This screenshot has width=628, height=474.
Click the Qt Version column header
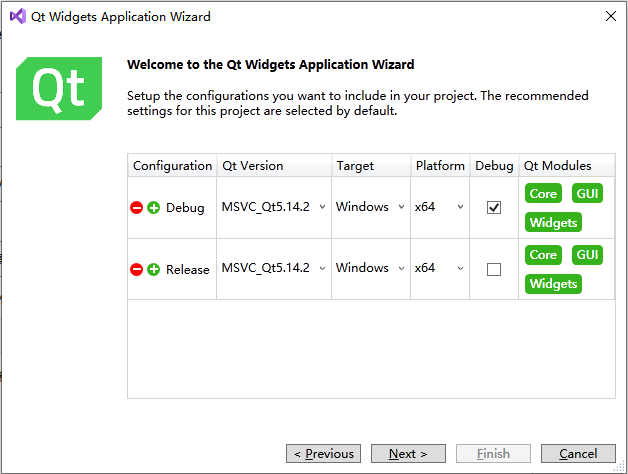click(x=274, y=165)
